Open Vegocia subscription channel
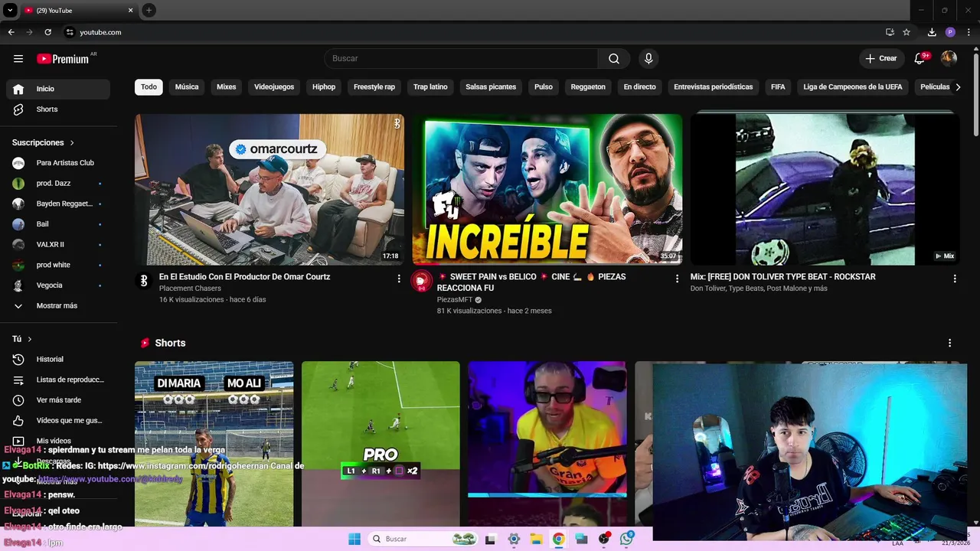This screenshot has width=980, height=551. (58, 285)
